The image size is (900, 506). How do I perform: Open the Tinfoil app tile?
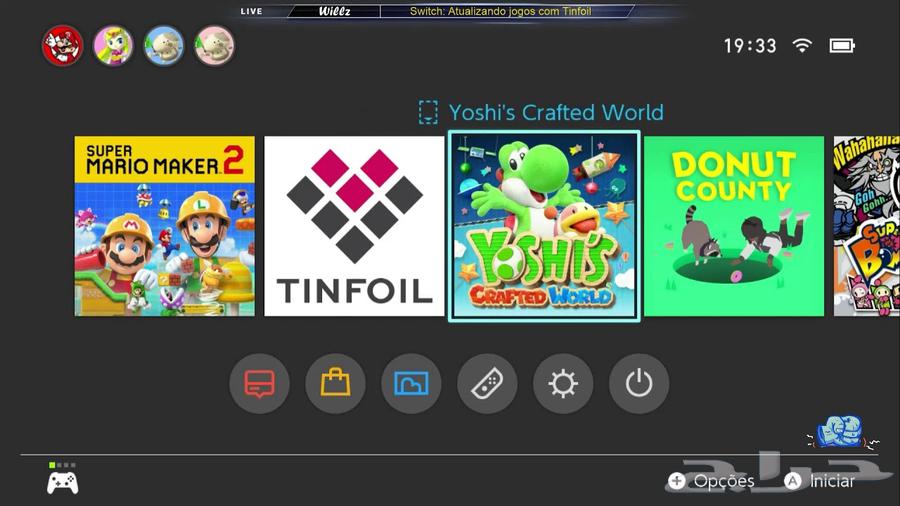[354, 226]
